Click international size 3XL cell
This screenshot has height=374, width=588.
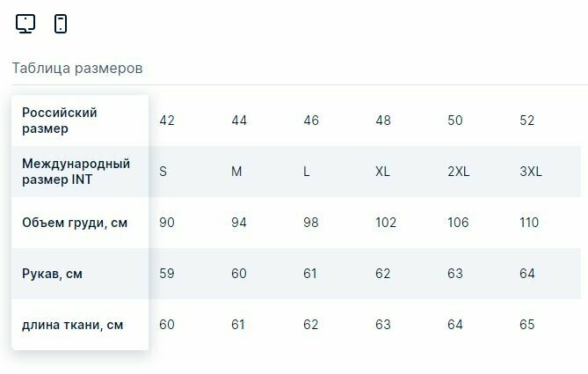pos(531,172)
